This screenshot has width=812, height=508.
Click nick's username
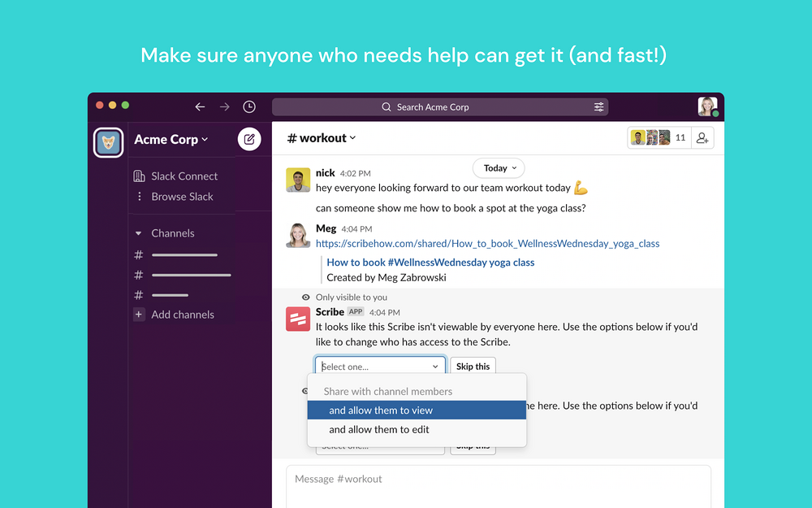(326, 172)
